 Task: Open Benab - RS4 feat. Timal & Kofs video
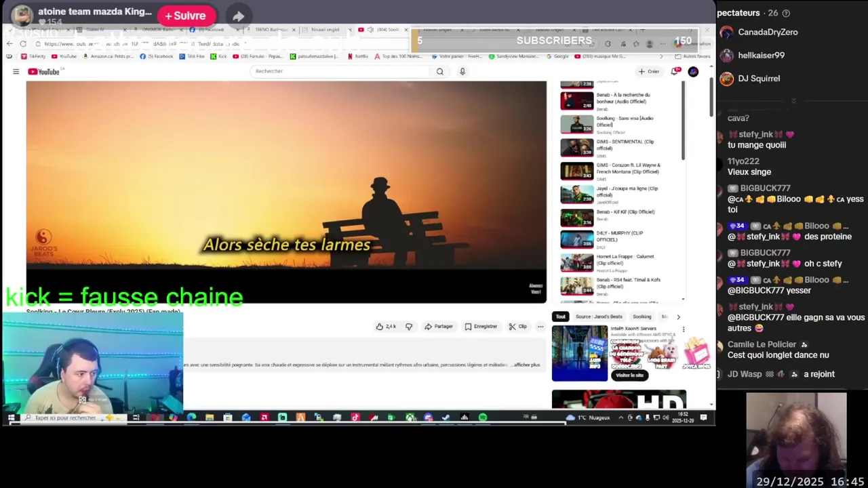tap(610, 286)
